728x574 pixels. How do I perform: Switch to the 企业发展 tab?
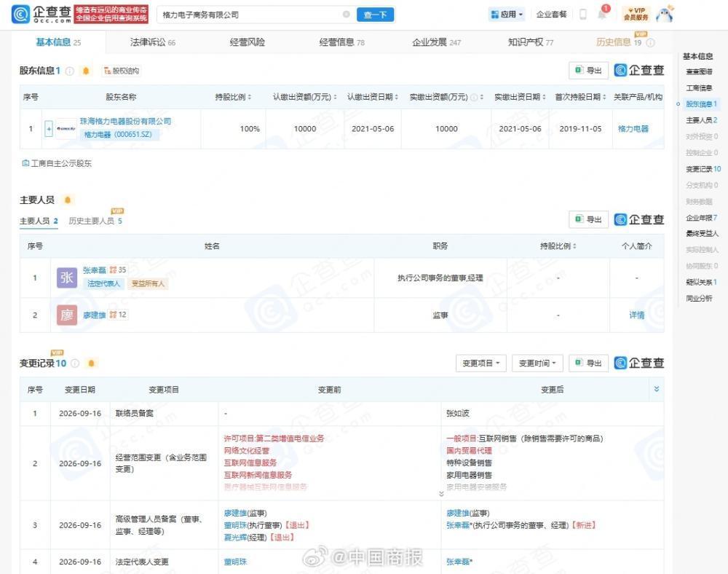pyautogui.click(x=436, y=42)
